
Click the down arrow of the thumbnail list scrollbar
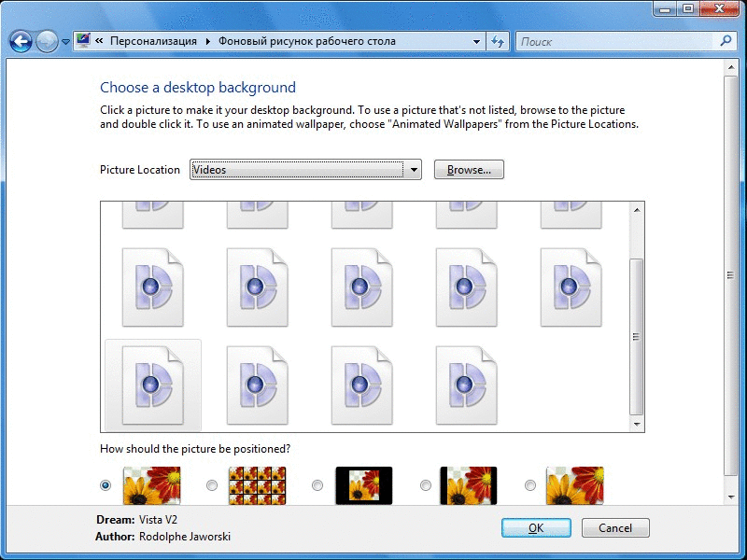coord(637,424)
